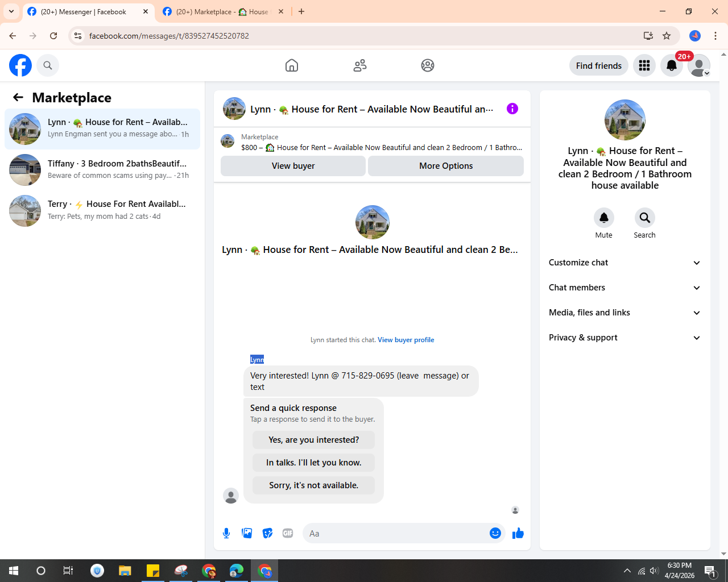Choose a sticker in message composer

(267, 533)
